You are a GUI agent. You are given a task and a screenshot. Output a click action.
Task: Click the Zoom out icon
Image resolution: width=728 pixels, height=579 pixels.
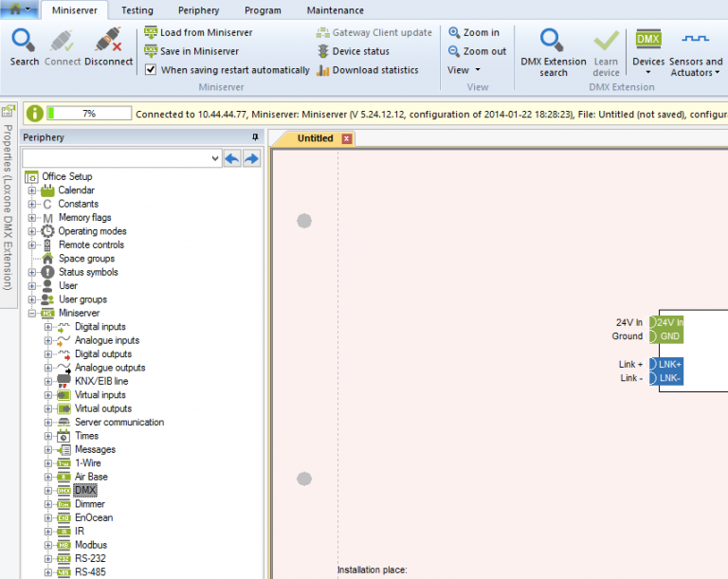coord(455,51)
